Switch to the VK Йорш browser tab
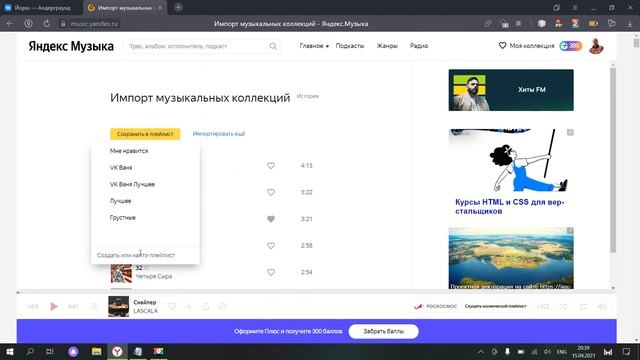The height and width of the screenshot is (360, 640). pyautogui.click(x=41, y=8)
